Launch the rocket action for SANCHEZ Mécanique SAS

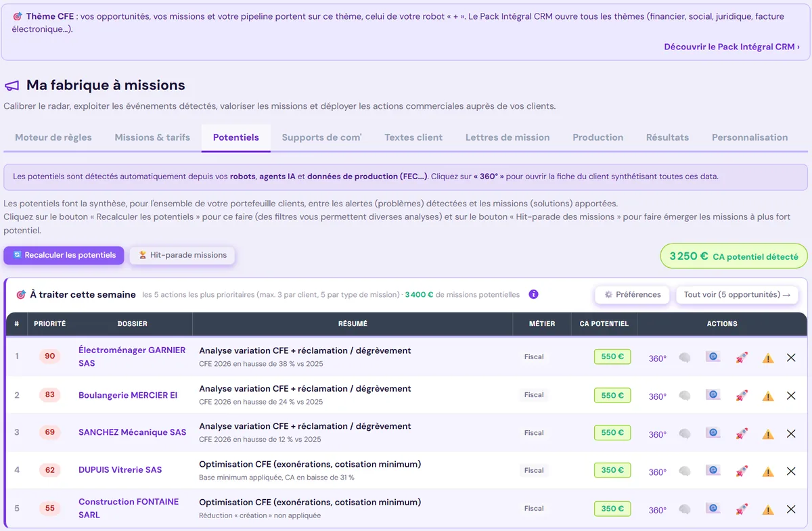(x=742, y=433)
